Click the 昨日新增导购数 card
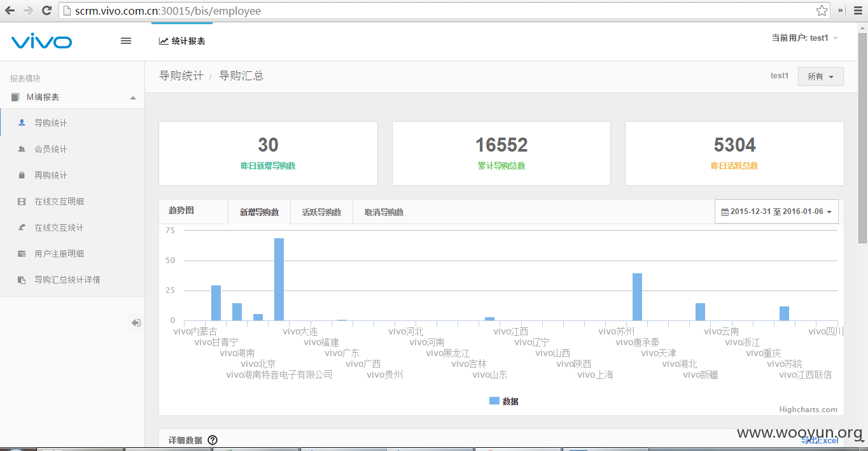This screenshot has height=451, width=868. click(x=268, y=154)
